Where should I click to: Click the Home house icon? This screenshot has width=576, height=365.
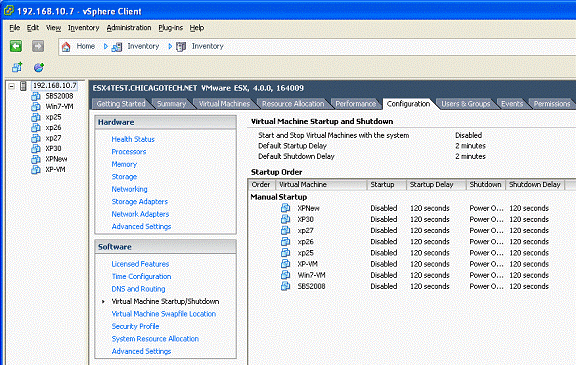[66, 47]
